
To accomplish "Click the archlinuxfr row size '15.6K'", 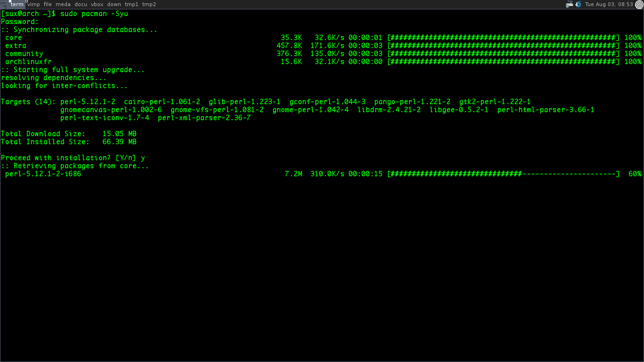I will click(x=291, y=62).
